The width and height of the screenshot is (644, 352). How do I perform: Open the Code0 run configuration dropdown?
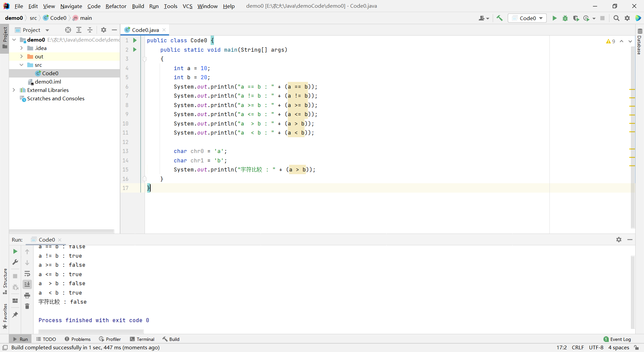coord(527,18)
